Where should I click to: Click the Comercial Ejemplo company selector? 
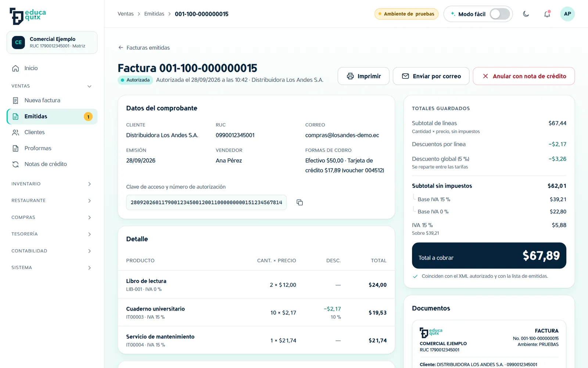[52, 42]
